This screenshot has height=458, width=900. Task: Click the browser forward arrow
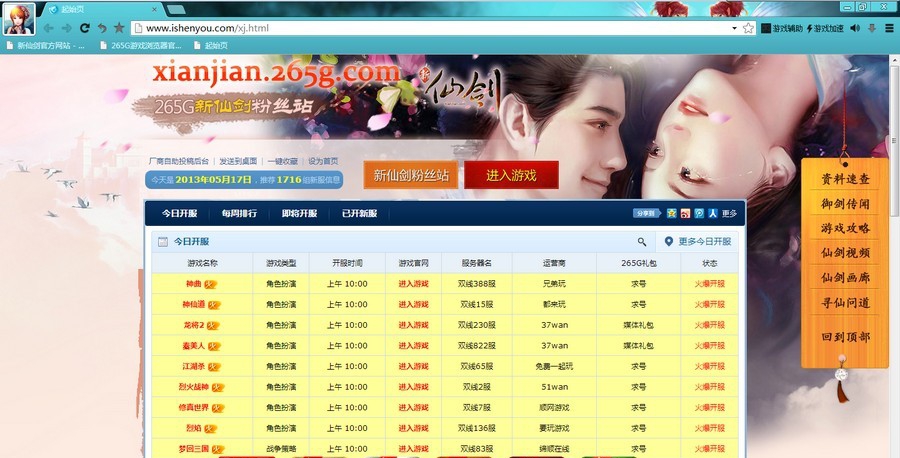(67, 28)
